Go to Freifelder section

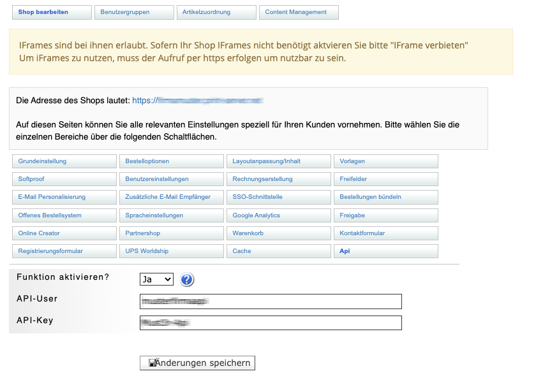[x=386, y=179]
